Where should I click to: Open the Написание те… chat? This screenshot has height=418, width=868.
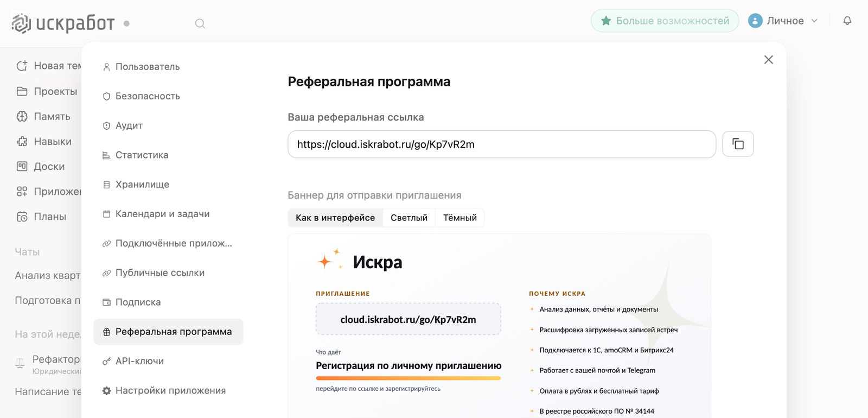(48, 391)
